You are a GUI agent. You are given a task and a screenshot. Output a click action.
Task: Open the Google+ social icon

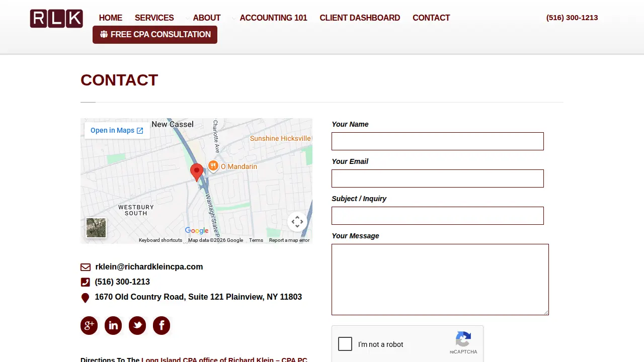click(x=89, y=325)
